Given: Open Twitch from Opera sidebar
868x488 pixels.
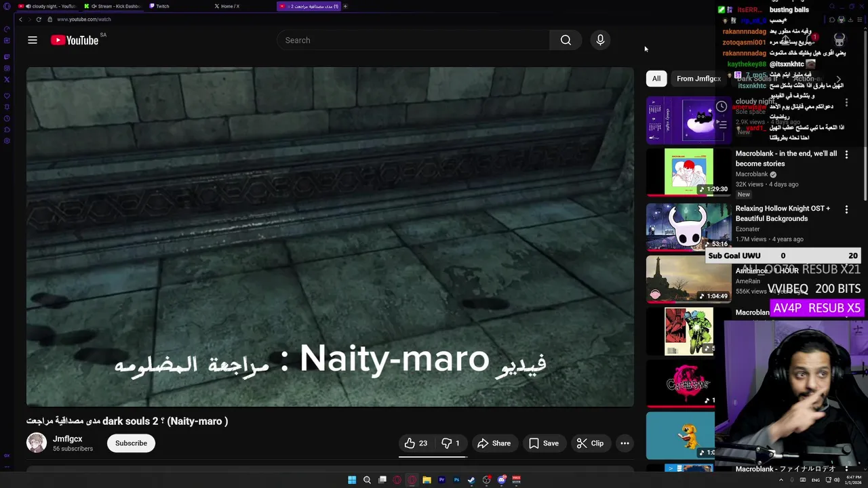Looking at the screenshot, I should (x=7, y=56).
